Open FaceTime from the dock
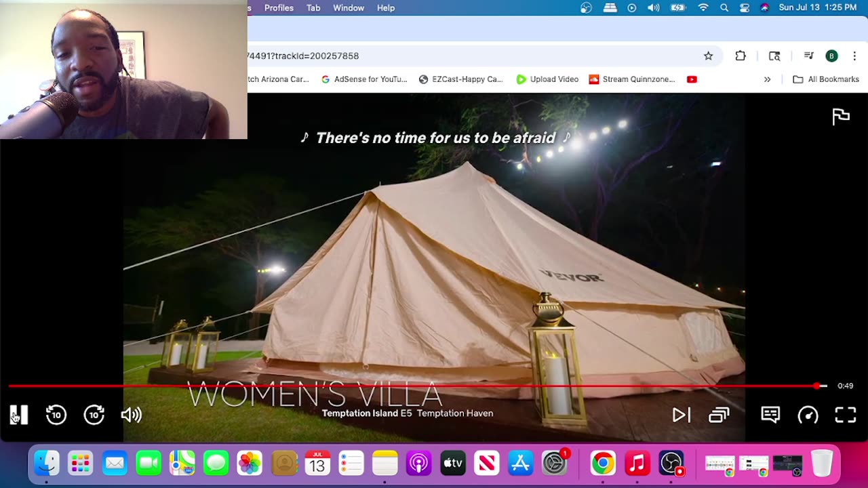This screenshot has width=868, height=488. [x=149, y=464]
